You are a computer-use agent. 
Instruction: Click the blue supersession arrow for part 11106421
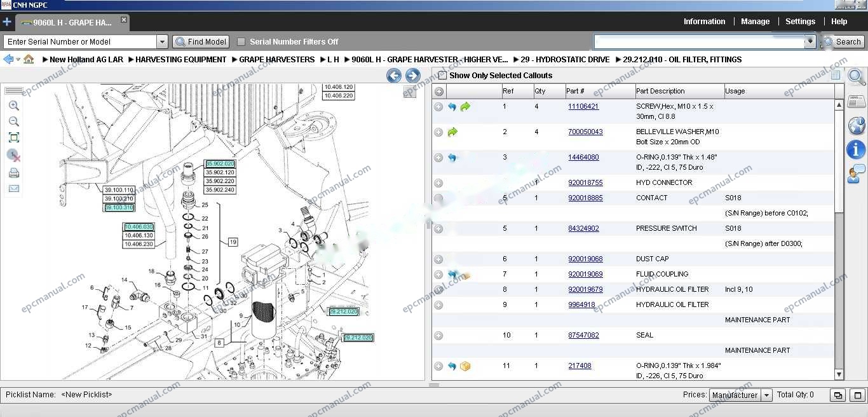coord(452,107)
